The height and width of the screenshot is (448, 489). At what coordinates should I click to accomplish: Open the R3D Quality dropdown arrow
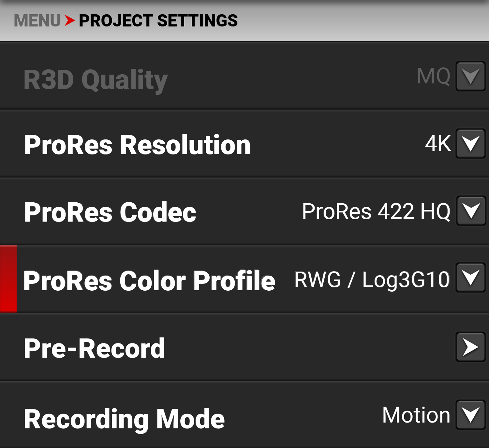470,77
